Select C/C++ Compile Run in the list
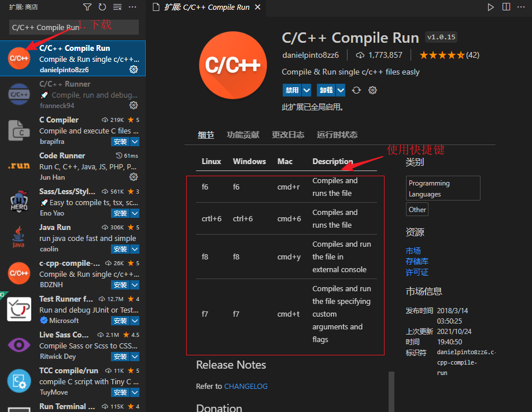532x412 pixels. 73,58
